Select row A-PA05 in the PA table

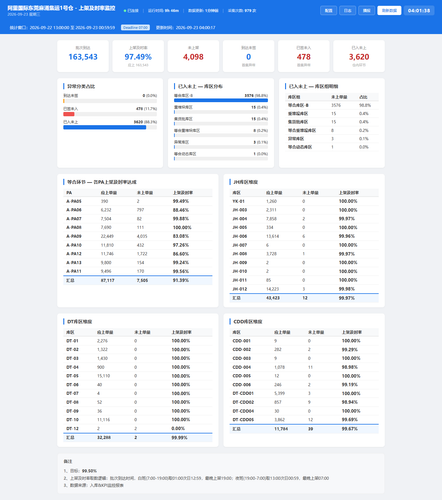138,201
